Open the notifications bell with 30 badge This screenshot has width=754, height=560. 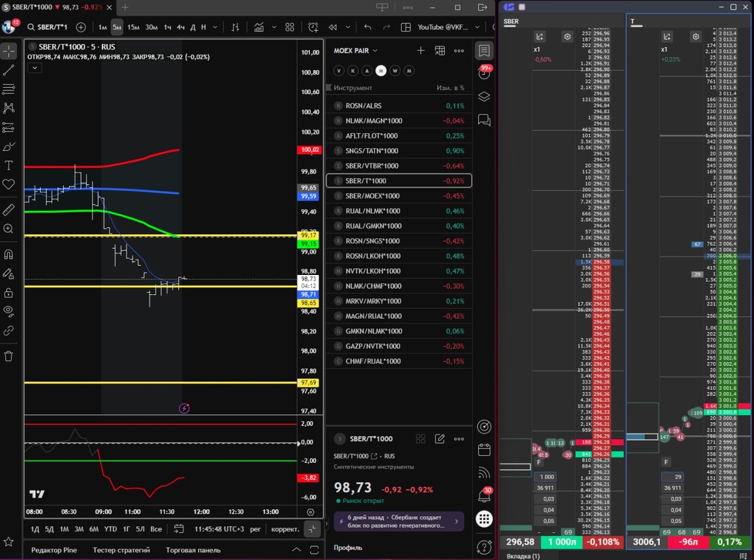484,495
